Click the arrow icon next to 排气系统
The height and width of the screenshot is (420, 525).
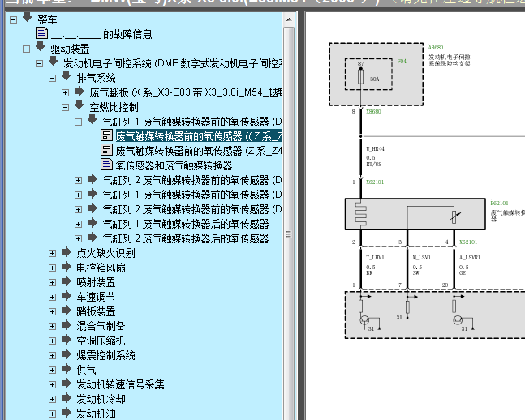67,78
